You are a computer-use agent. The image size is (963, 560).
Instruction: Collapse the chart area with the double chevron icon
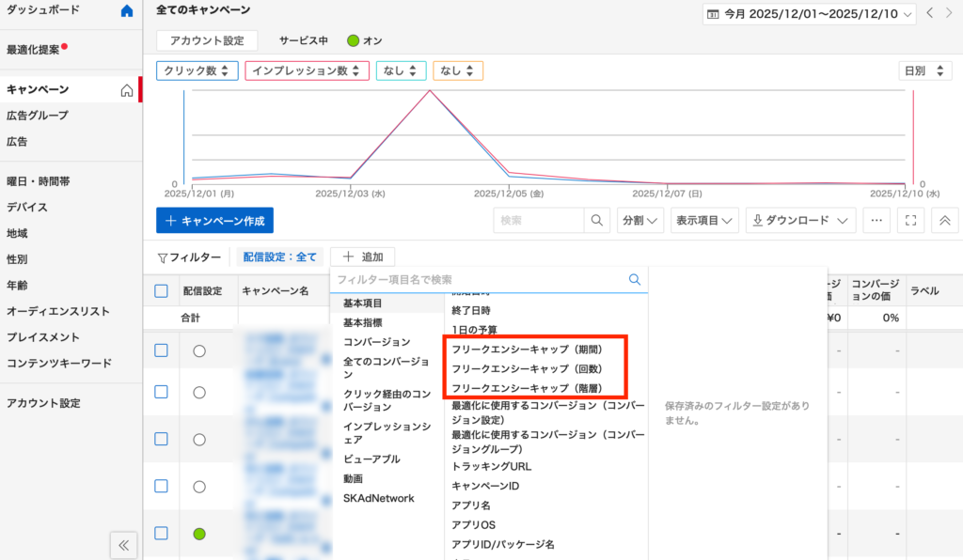(x=943, y=220)
